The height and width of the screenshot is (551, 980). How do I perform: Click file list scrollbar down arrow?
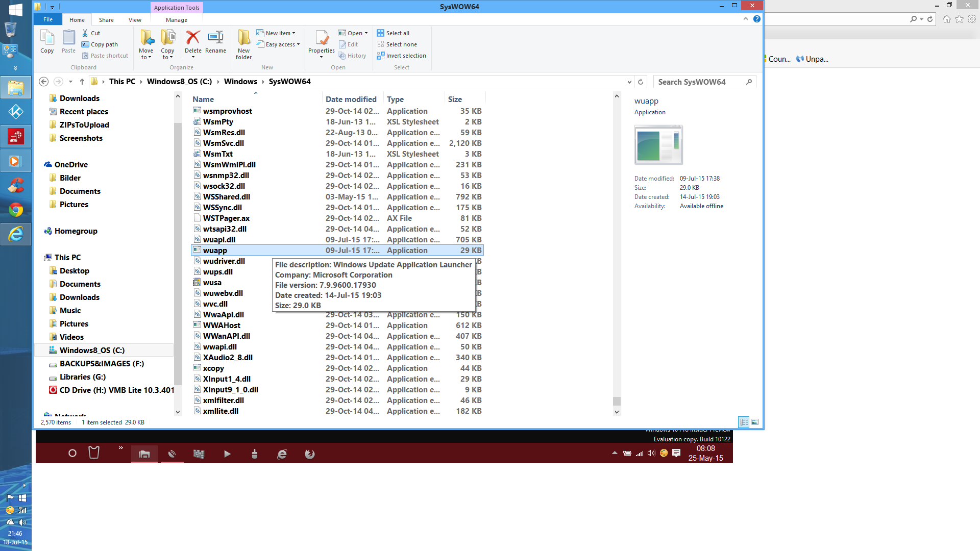[x=617, y=412]
